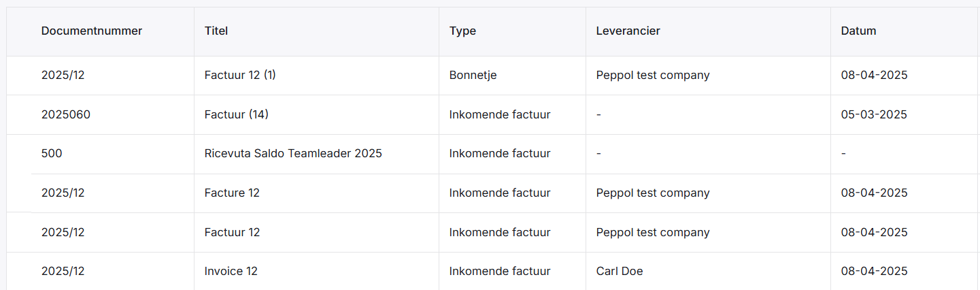Click supplier Carl Doe
This screenshot has height=290, width=980.
(620, 271)
